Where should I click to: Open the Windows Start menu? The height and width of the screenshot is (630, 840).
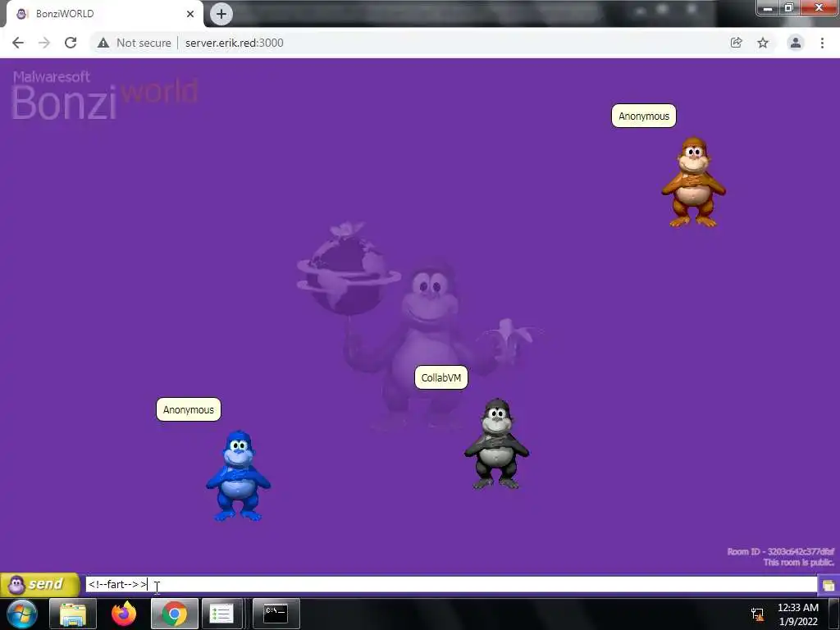(x=21, y=614)
